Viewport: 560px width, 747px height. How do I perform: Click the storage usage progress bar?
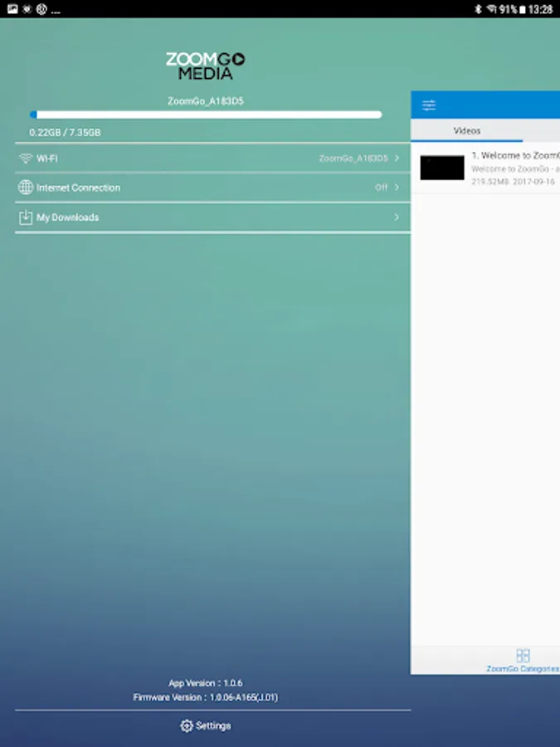(x=206, y=115)
